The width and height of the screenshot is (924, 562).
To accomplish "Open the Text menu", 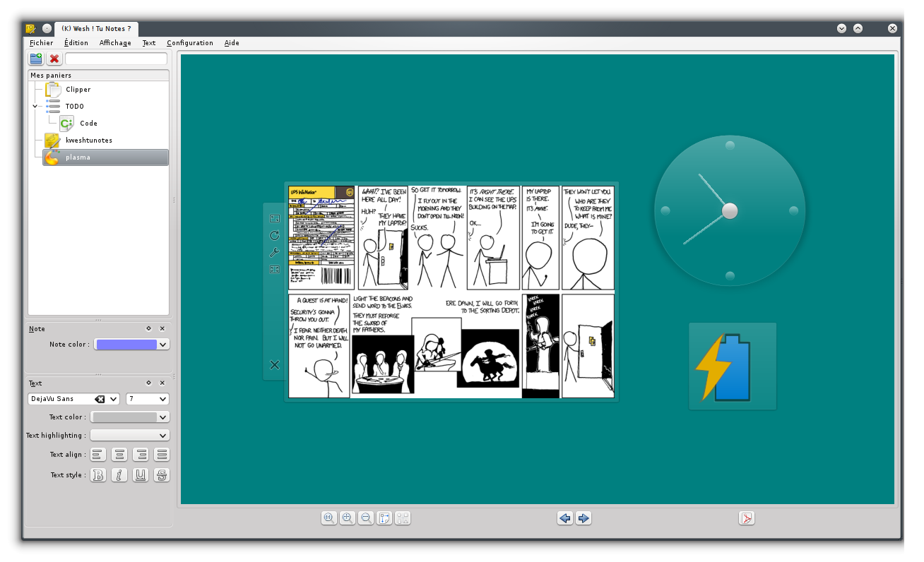I will [148, 43].
